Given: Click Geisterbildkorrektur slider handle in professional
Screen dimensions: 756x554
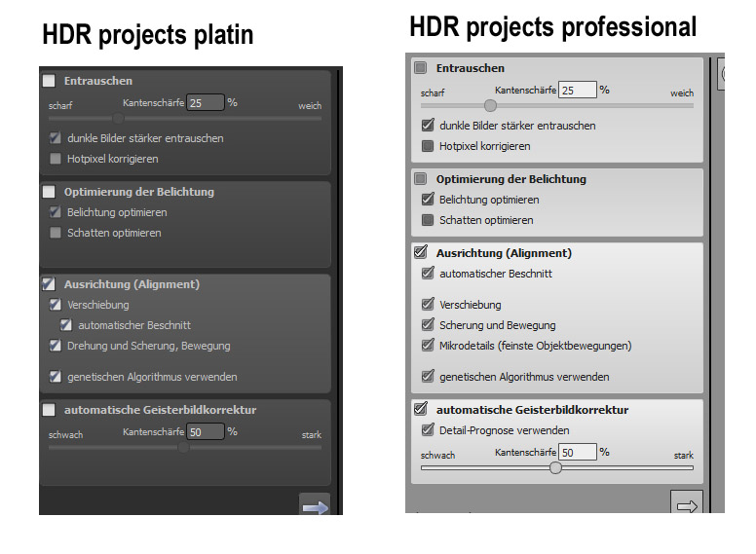Looking at the screenshot, I should pyautogui.click(x=555, y=467).
